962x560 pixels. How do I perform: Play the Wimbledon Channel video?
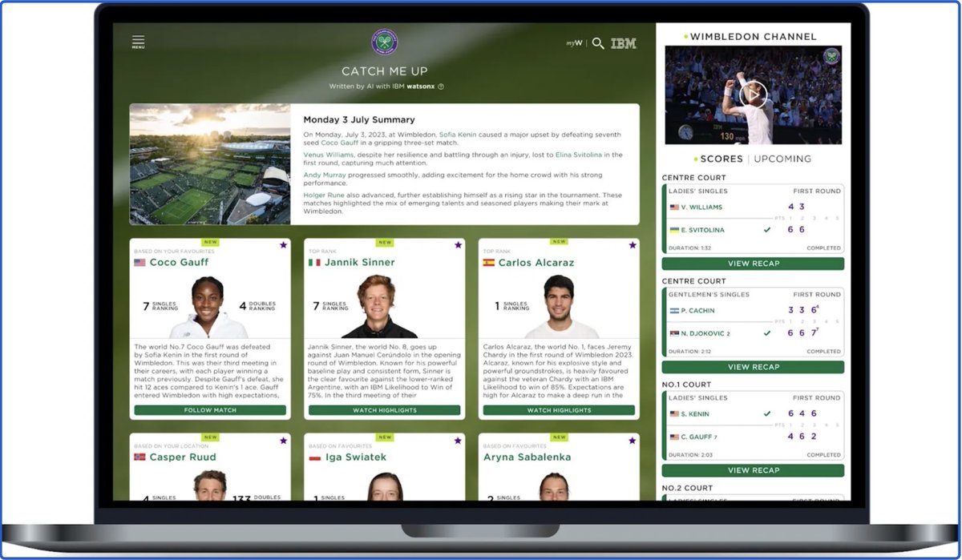(x=753, y=95)
